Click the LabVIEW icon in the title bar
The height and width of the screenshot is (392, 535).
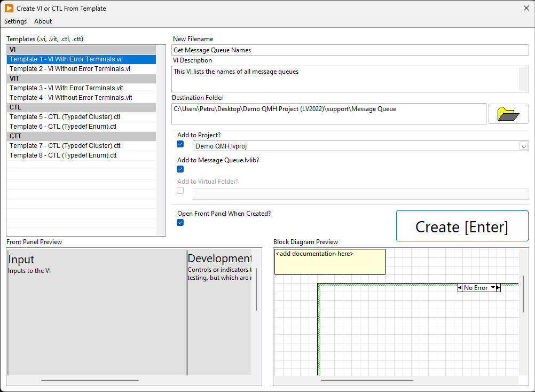click(9, 8)
